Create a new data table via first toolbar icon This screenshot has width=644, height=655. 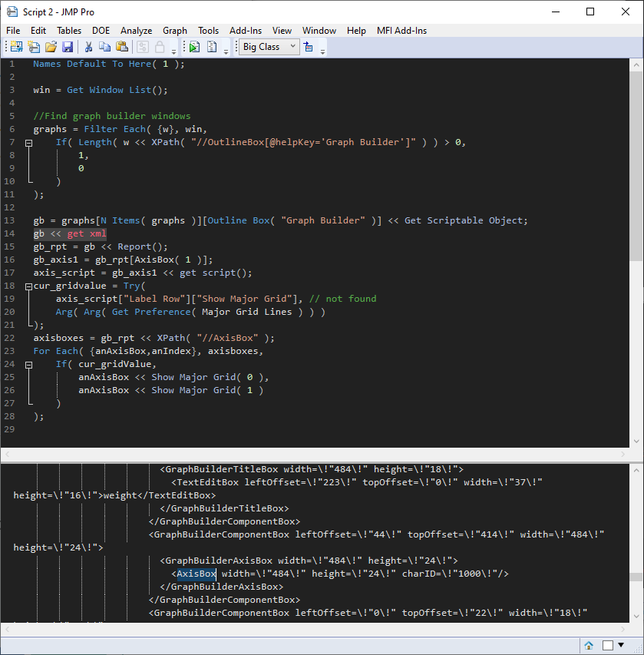coord(15,46)
